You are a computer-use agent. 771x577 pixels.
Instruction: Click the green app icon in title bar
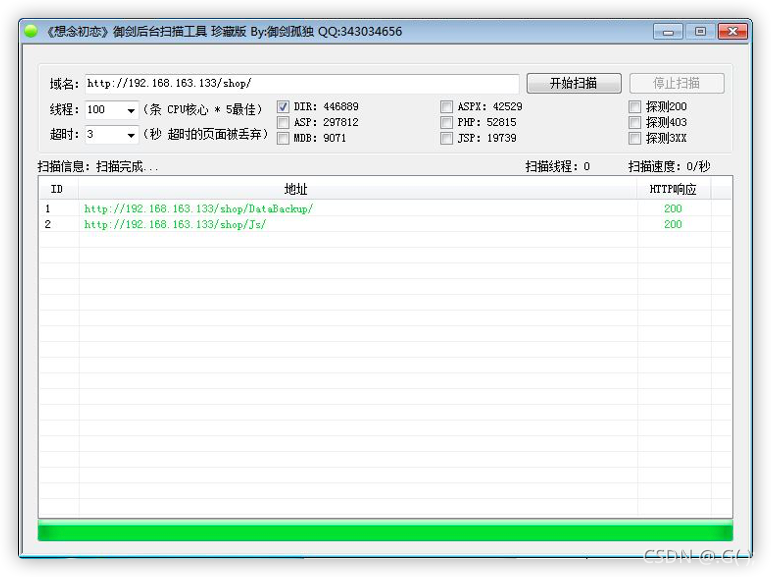31,31
